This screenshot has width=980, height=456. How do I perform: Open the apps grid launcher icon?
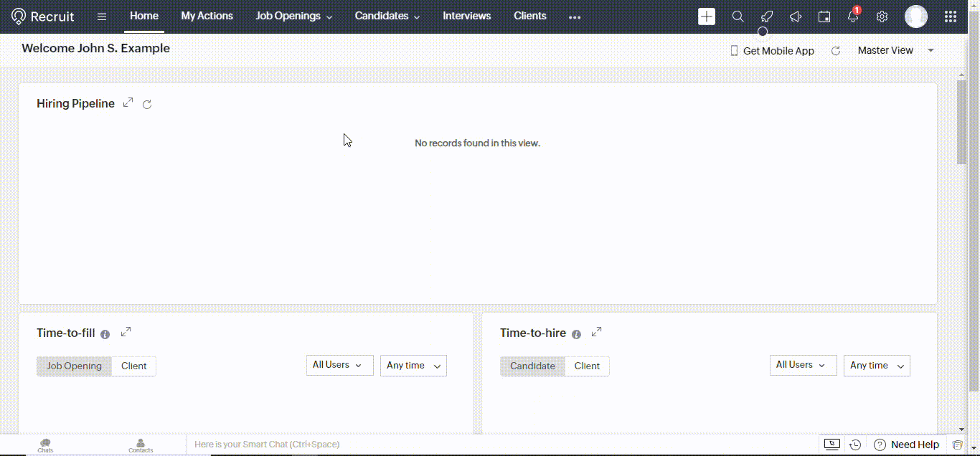(x=951, y=16)
